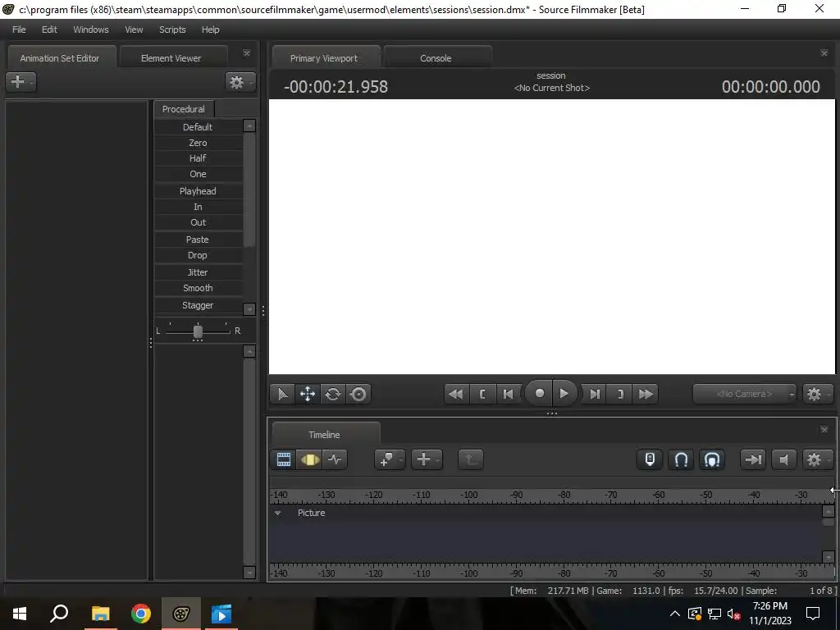
Task: Jump to the last frame (fast forward)
Action: pyautogui.click(x=646, y=395)
